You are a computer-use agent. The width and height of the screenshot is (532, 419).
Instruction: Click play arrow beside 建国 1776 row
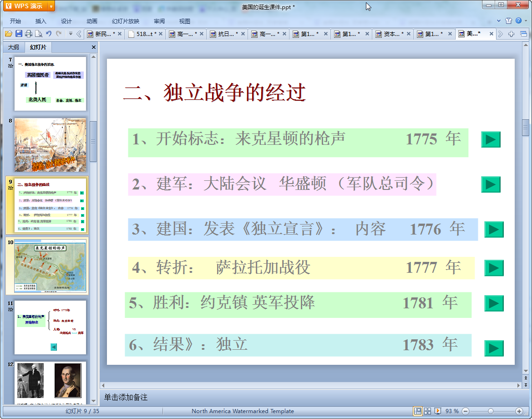coord(494,230)
